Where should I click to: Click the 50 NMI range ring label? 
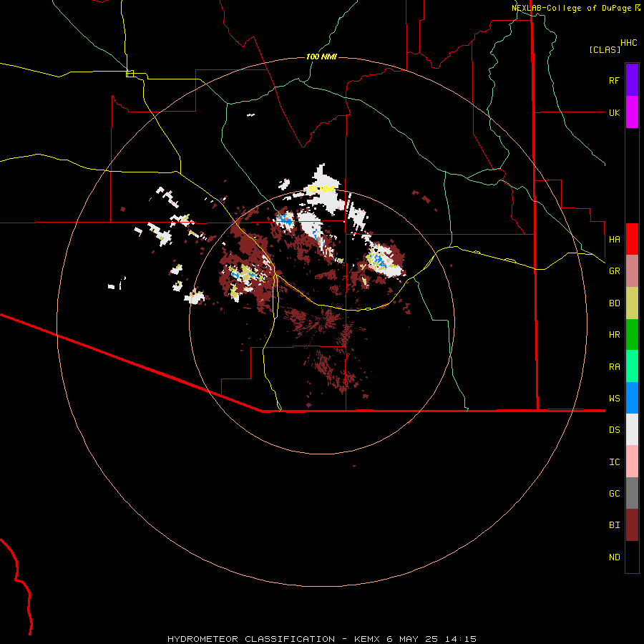click(x=321, y=190)
